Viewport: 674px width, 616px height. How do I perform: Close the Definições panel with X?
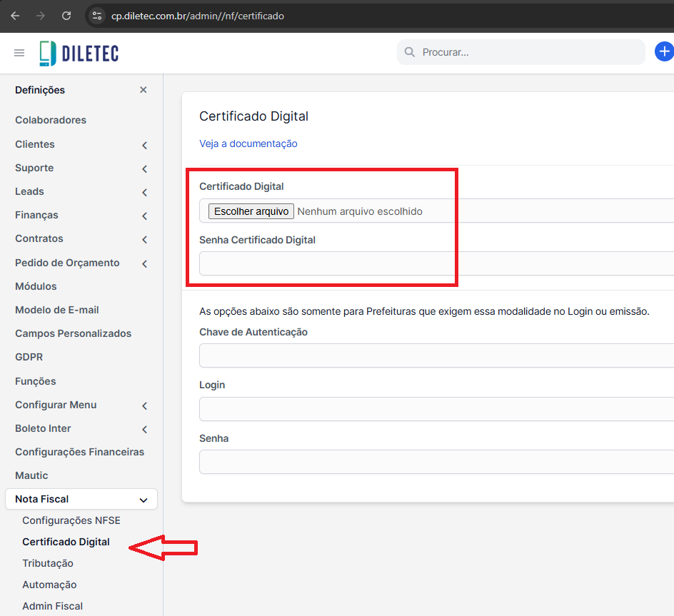144,90
